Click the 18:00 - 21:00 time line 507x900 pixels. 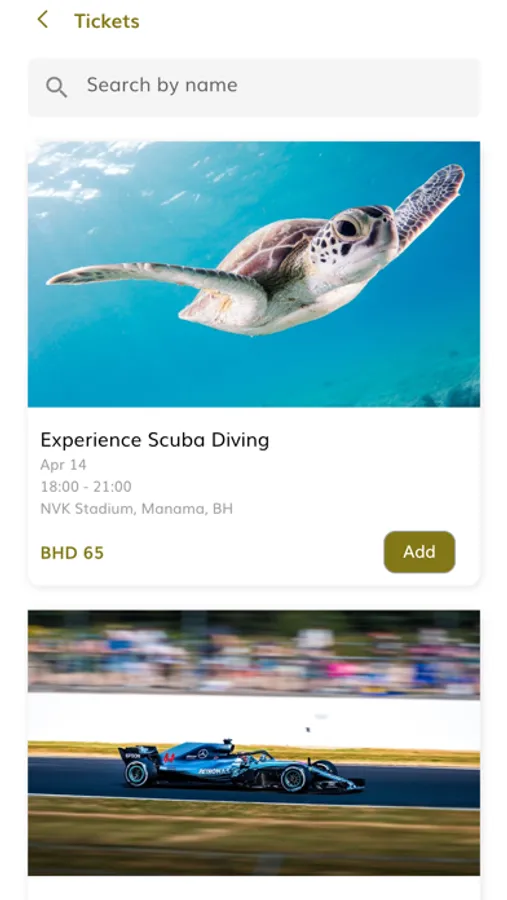pos(86,486)
